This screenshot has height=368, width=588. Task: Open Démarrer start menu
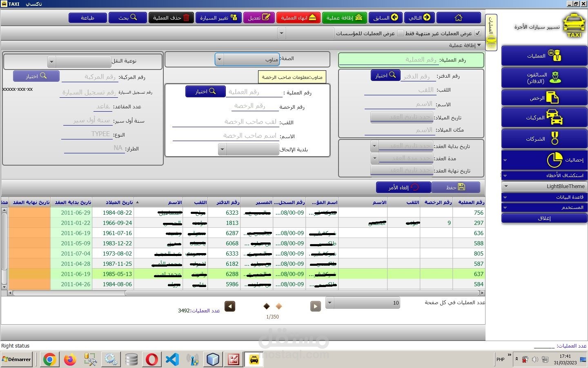click(x=16, y=359)
